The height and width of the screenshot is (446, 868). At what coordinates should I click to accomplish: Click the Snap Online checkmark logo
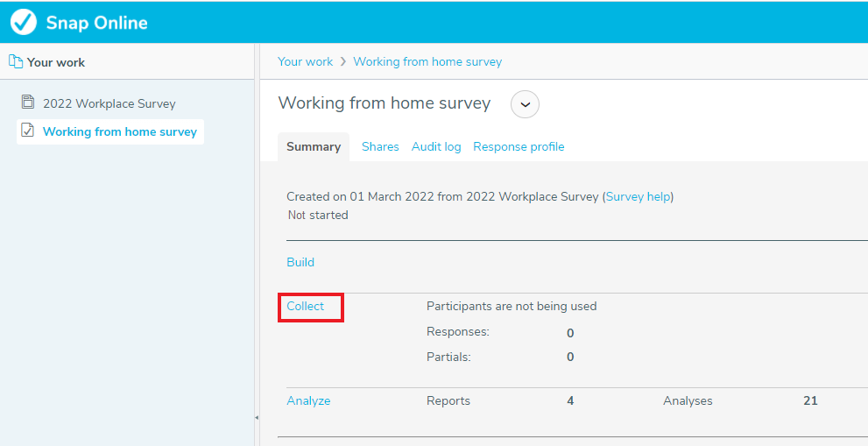24,22
